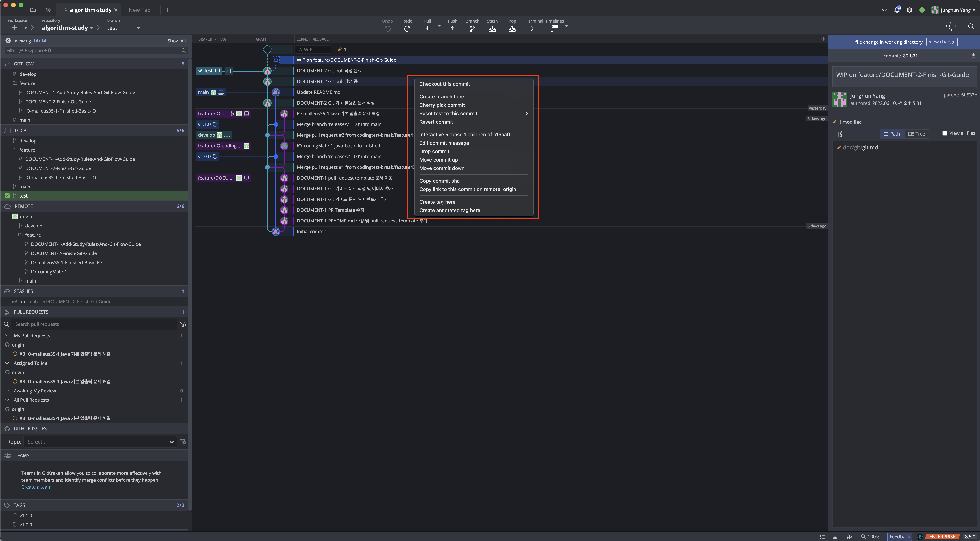Open the Junghun Yang profile dropdown
Image resolution: width=980 pixels, height=541 pixels.
tap(953, 10)
